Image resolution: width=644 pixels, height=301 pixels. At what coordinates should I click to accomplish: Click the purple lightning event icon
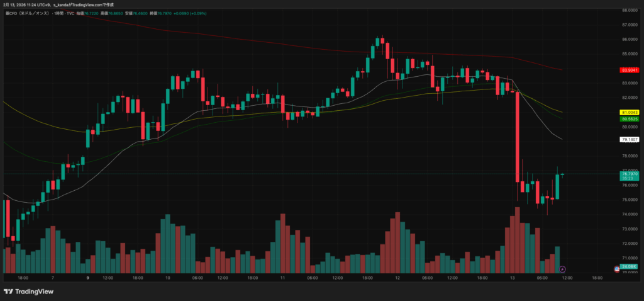(x=562, y=269)
